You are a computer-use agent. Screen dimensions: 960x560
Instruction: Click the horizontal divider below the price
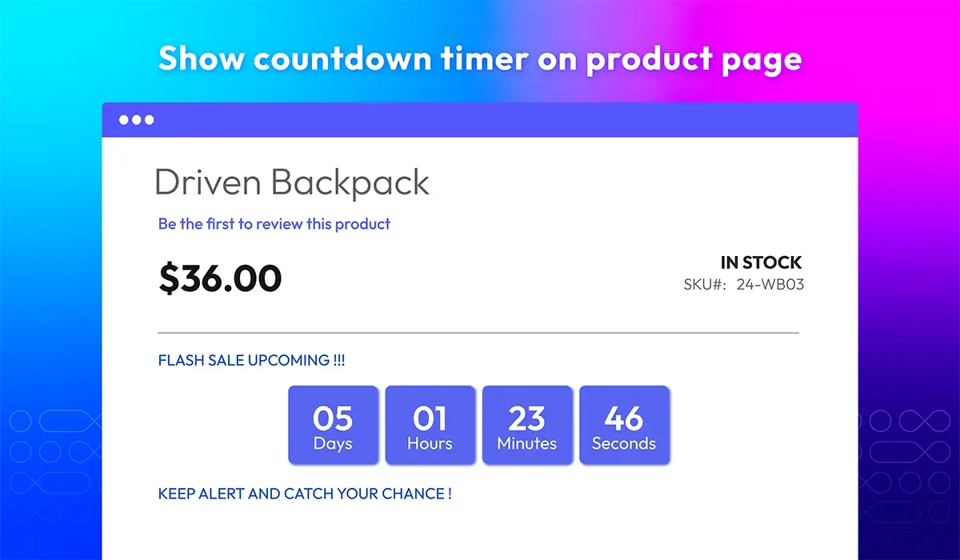(x=478, y=332)
